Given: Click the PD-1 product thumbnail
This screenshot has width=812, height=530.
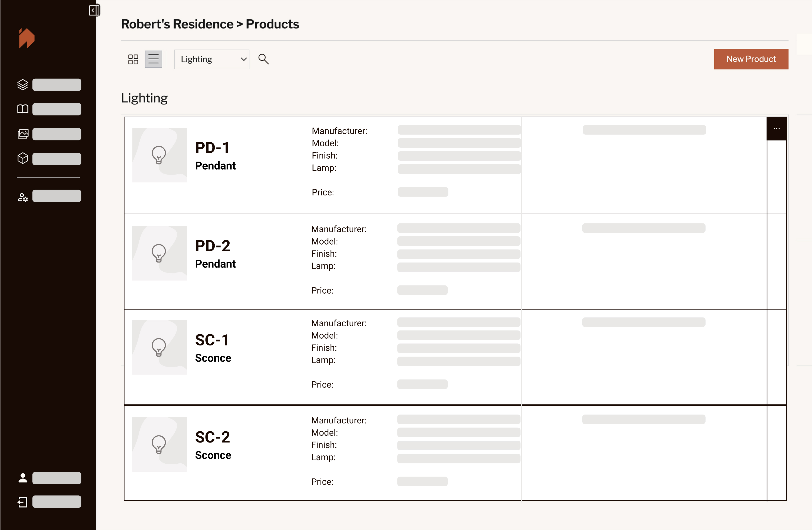Looking at the screenshot, I should point(159,155).
